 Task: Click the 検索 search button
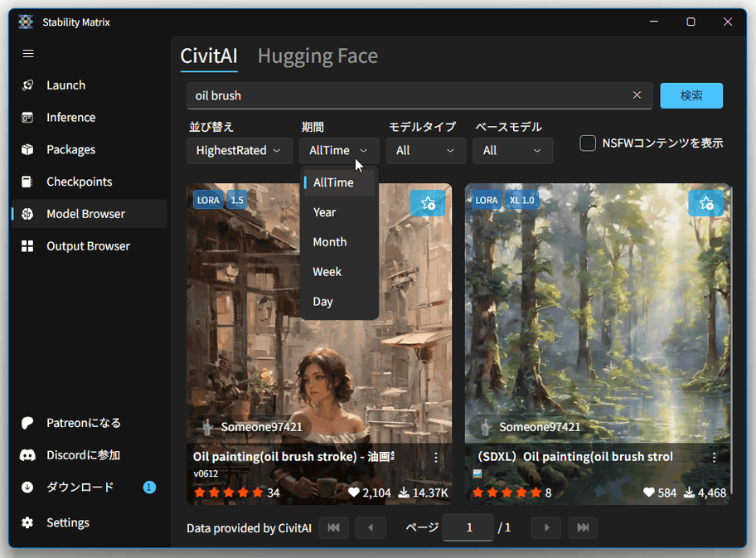(x=691, y=95)
